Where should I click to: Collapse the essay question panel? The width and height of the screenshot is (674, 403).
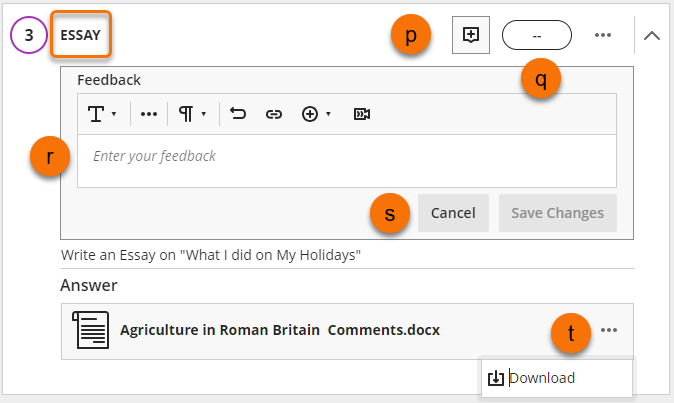pos(652,35)
